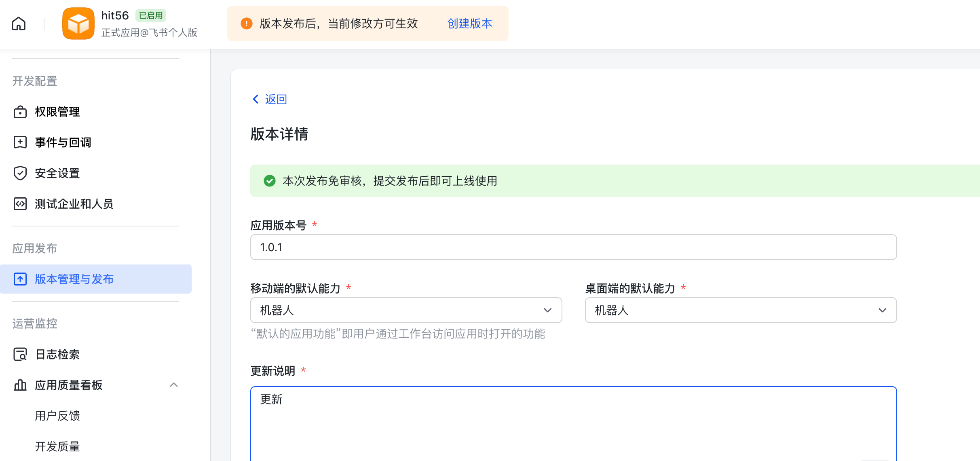
Task: Click the security settings shield icon
Action: click(x=20, y=173)
